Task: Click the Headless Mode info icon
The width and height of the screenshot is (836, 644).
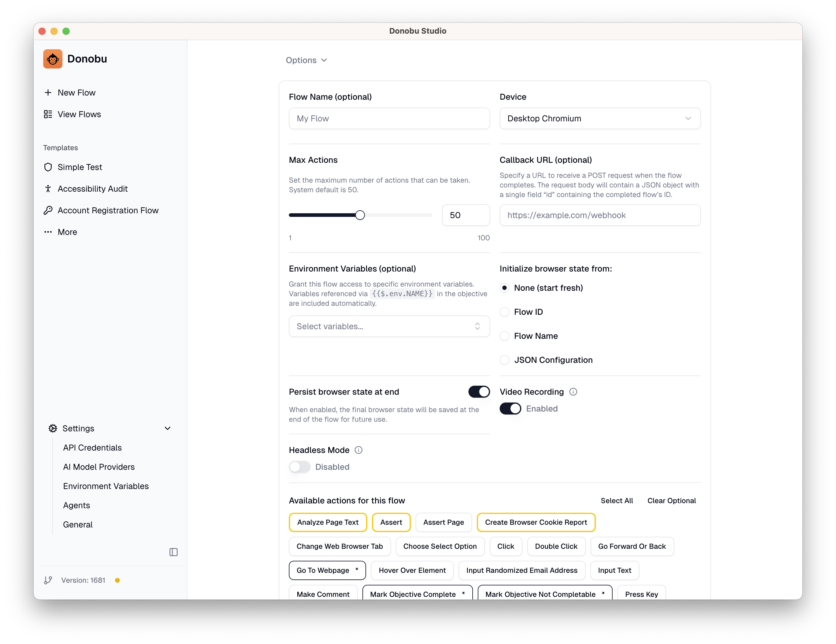Action: pyautogui.click(x=358, y=450)
